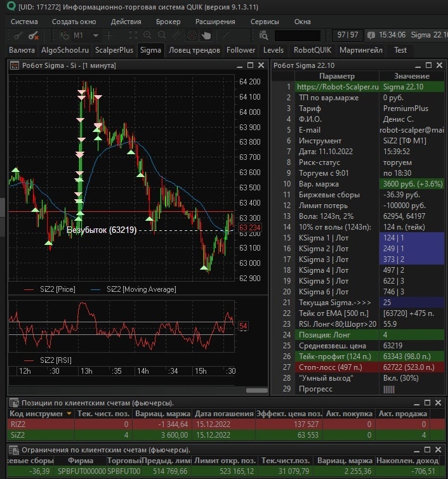This screenshot has width=448, height=479.
Task: Open the M1 timeframe dropdown arrow
Action: click(x=96, y=36)
